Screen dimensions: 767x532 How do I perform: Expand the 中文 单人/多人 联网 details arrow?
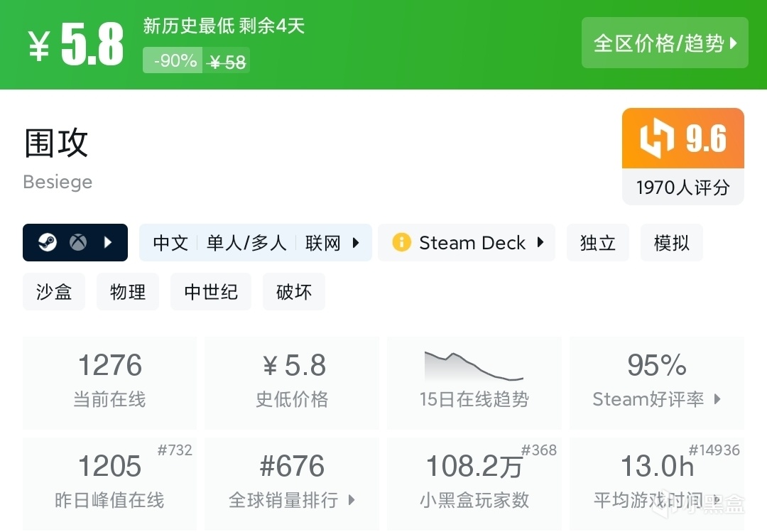pyautogui.click(x=356, y=243)
